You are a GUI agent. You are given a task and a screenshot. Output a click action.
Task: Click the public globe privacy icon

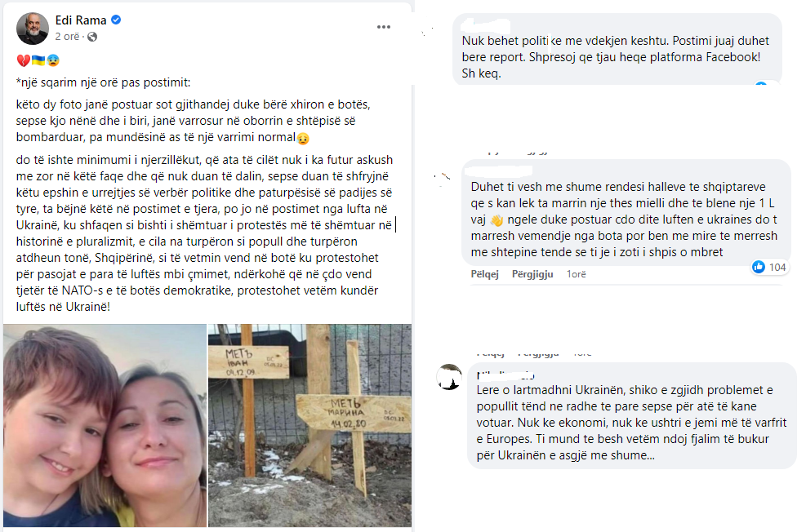pos(92,37)
